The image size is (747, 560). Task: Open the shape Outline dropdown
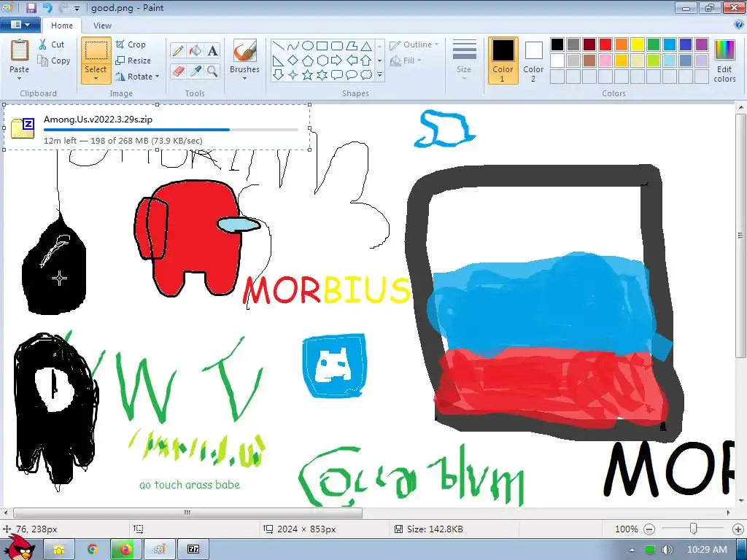click(x=414, y=44)
